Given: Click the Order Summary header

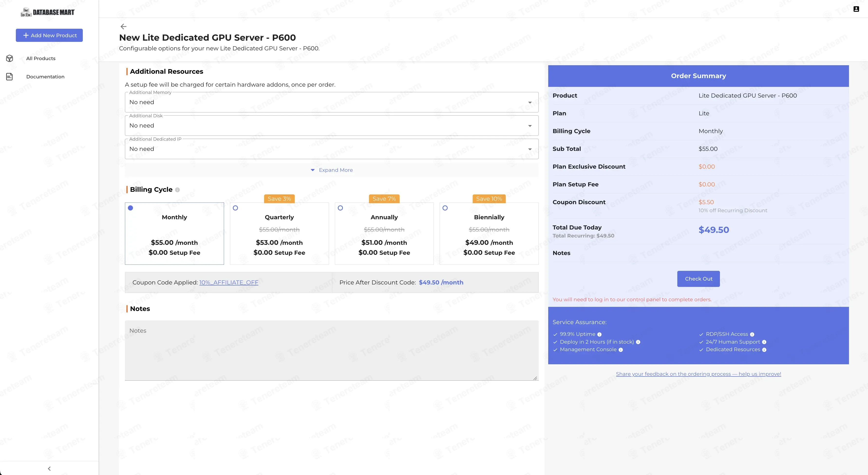Looking at the screenshot, I should [x=698, y=76].
